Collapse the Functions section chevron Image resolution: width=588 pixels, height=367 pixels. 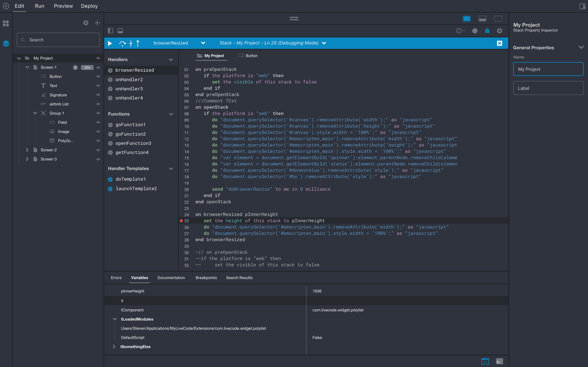pos(171,114)
